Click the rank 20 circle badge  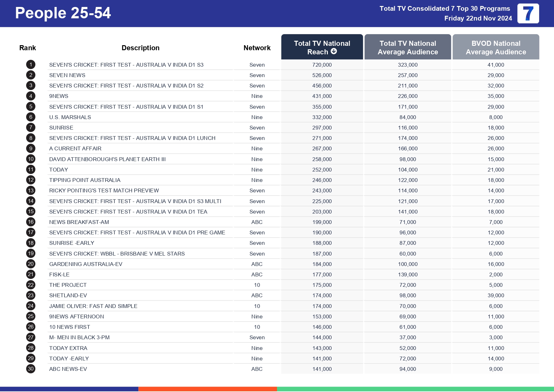tap(30, 264)
